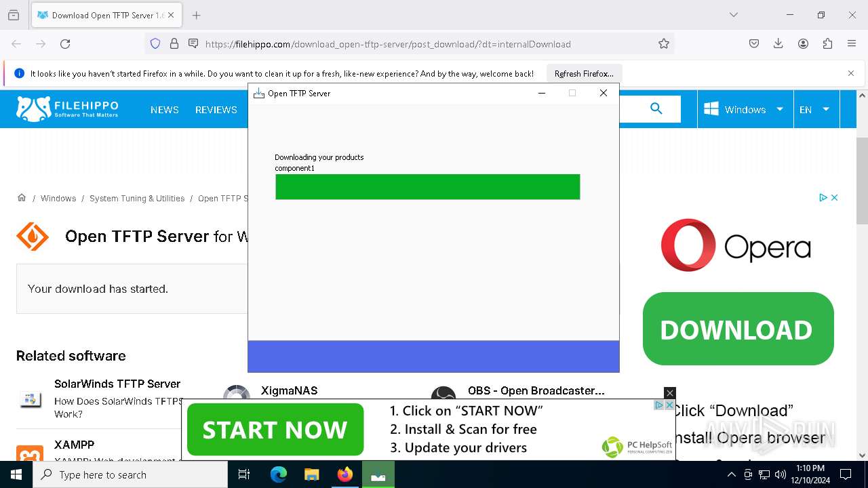Open the extensions puzzle icon

pyautogui.click(x=827, y=44)
